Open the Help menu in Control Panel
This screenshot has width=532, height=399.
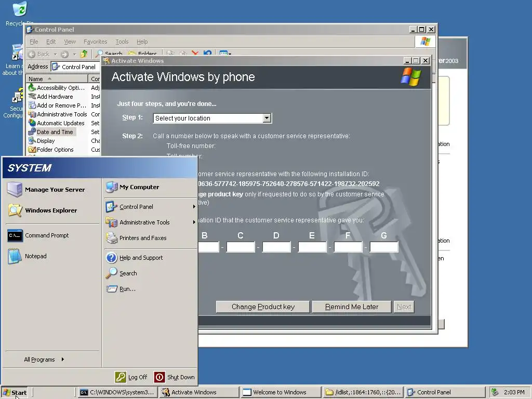tap(142, 42)
